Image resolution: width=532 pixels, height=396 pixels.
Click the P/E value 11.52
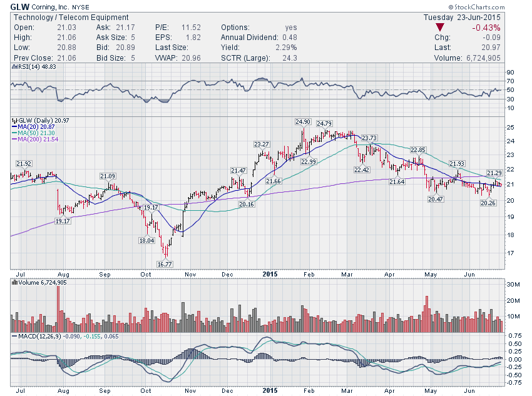coord(191,28)
